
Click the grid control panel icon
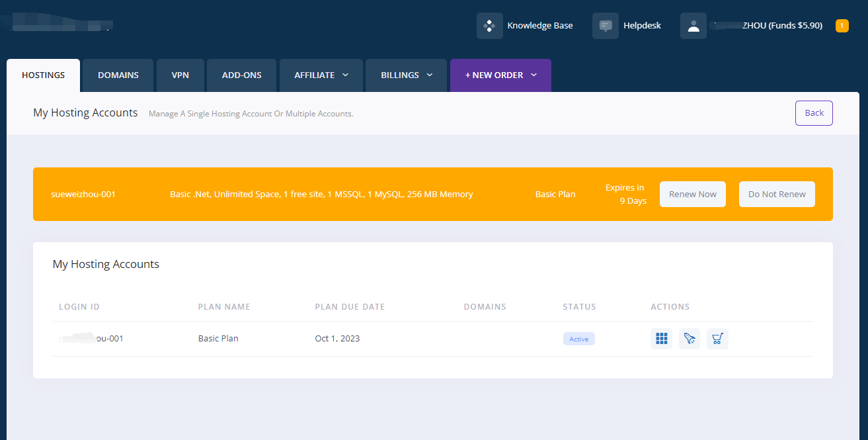click(661, 339)
